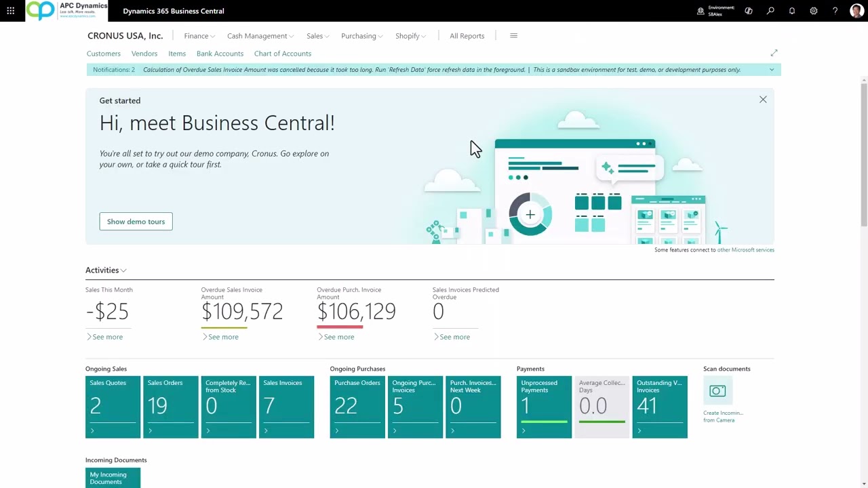The height and width of the screenshot is (488, 868).
Task: Click the Notifications: 2 label
Action: [114, 70]
